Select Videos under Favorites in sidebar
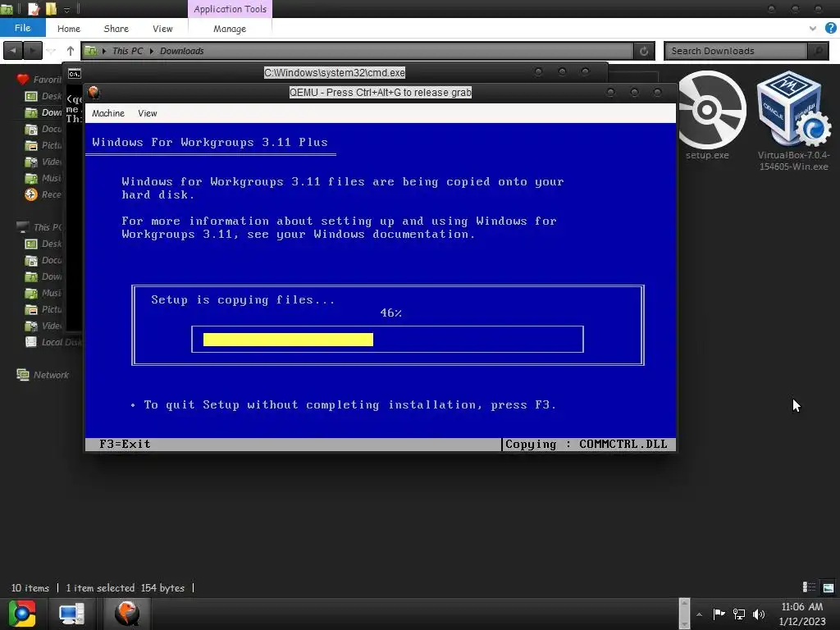Image resolution: width=840 pixels, height=630 pixels. [43, 162]
